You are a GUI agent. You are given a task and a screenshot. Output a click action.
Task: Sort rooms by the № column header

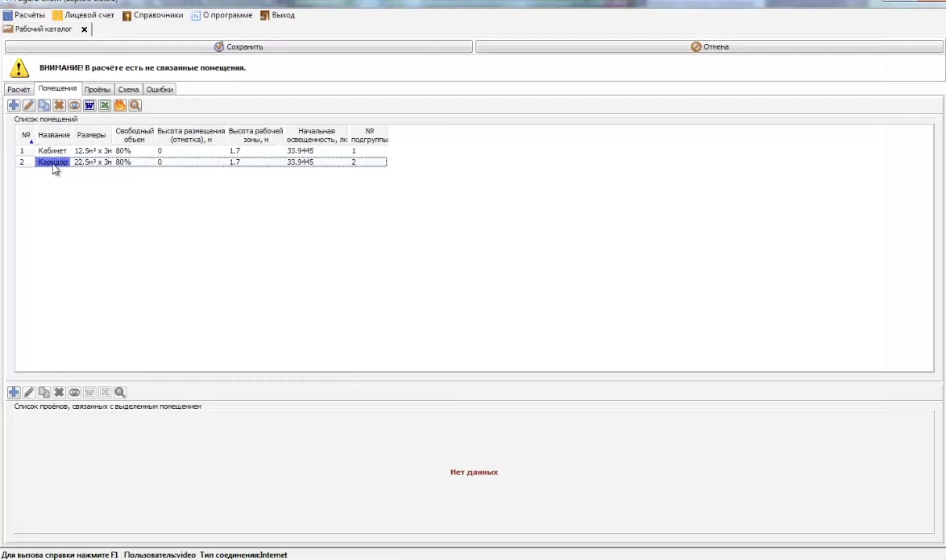click(x=26, y=135)
